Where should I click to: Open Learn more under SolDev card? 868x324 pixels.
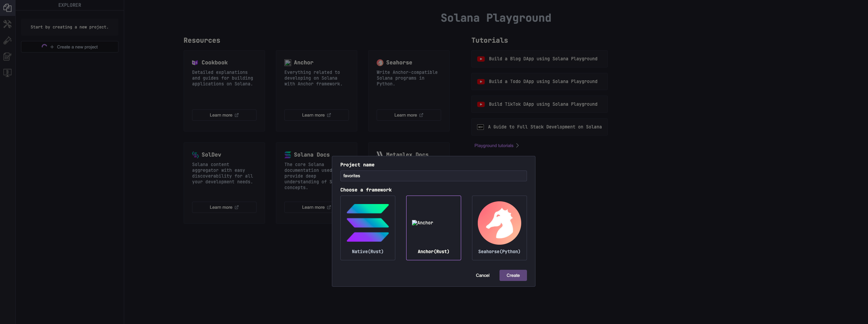coord(224,207)
